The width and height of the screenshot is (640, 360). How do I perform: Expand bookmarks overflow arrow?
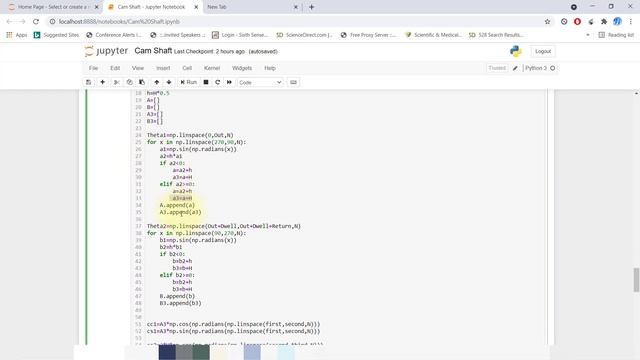588,35
